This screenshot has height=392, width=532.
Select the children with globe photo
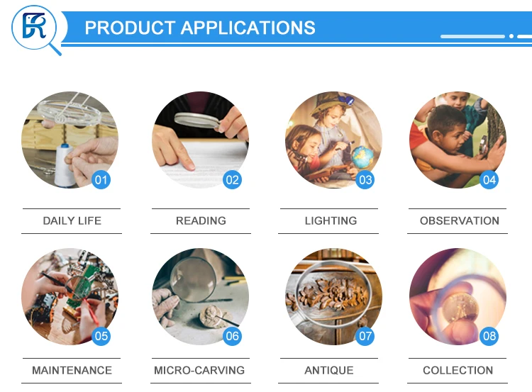click(x=333, y=140)
